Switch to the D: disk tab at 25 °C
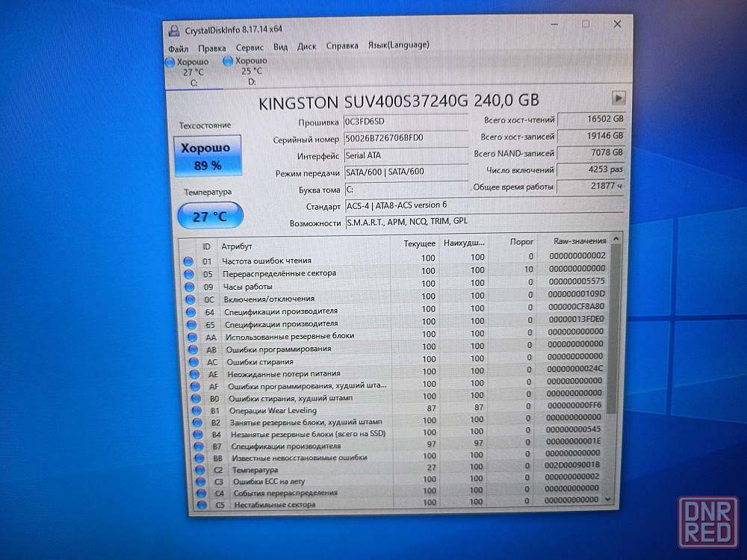The width and height of the screenshot is (747, 560). click(249, 71)
